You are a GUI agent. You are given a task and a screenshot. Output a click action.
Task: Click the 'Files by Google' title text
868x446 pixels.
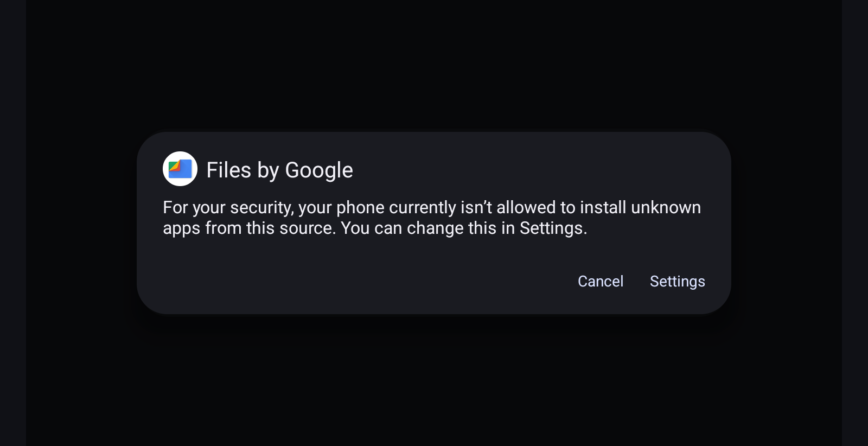pos(279,169)
